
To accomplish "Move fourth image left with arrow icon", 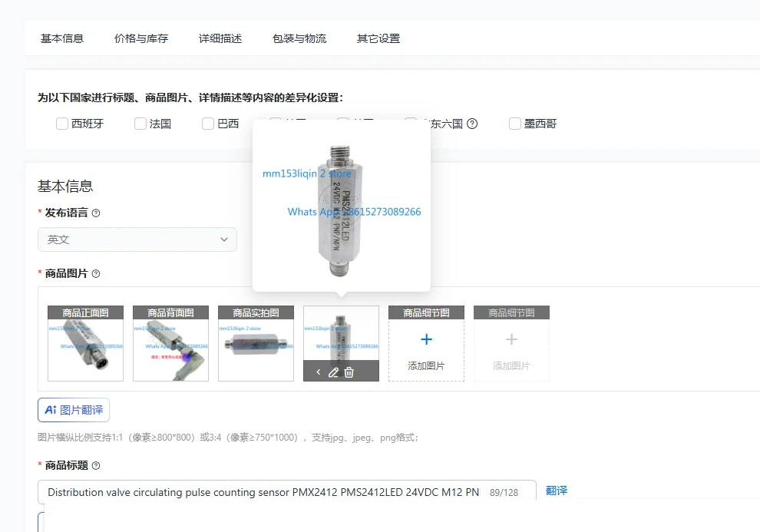I will (319, 372).
